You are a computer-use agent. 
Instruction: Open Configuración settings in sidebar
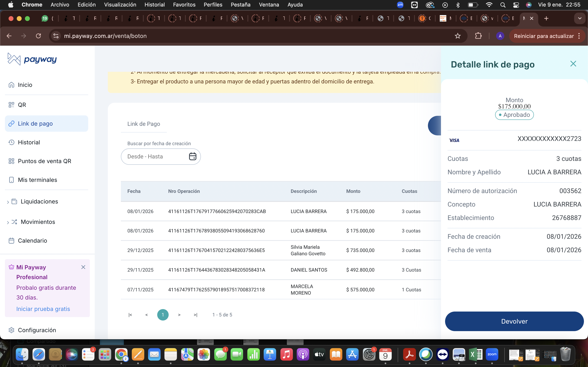point(37,330)
